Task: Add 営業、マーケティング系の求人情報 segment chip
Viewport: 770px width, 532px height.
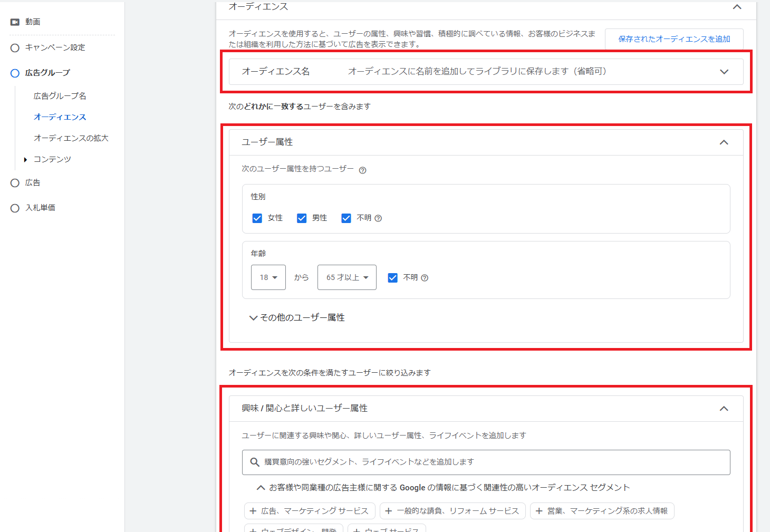Action: (x=602, y=511)
